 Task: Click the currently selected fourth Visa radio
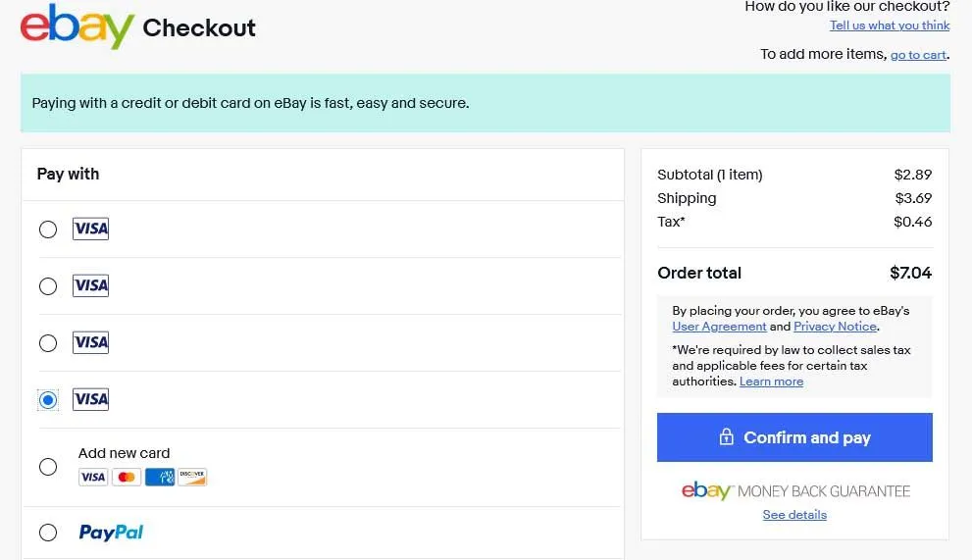tap(48, 400)
